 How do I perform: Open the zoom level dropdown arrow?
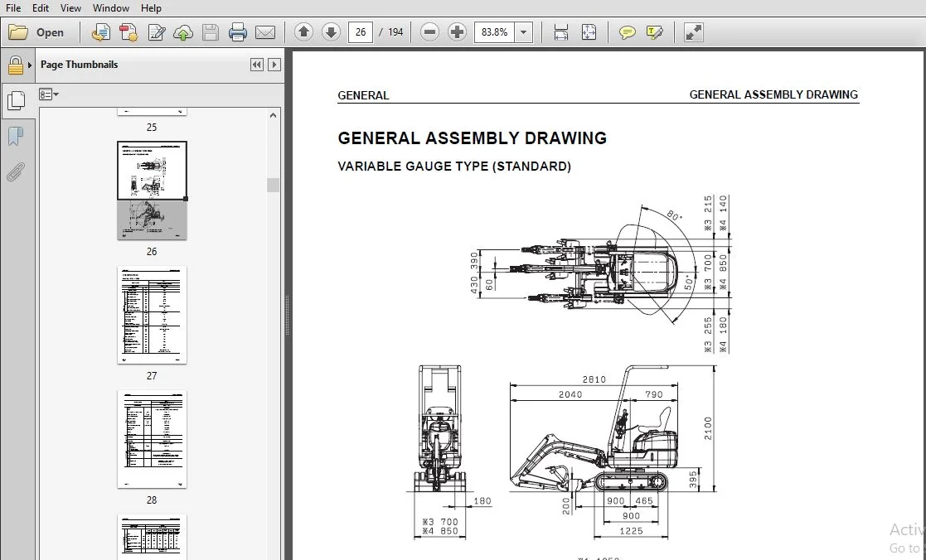pos(523,31)
